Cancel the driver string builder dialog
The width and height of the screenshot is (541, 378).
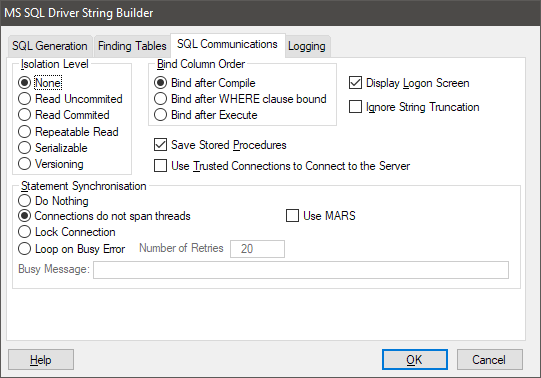pyautogui.click(x=489, y=360)
